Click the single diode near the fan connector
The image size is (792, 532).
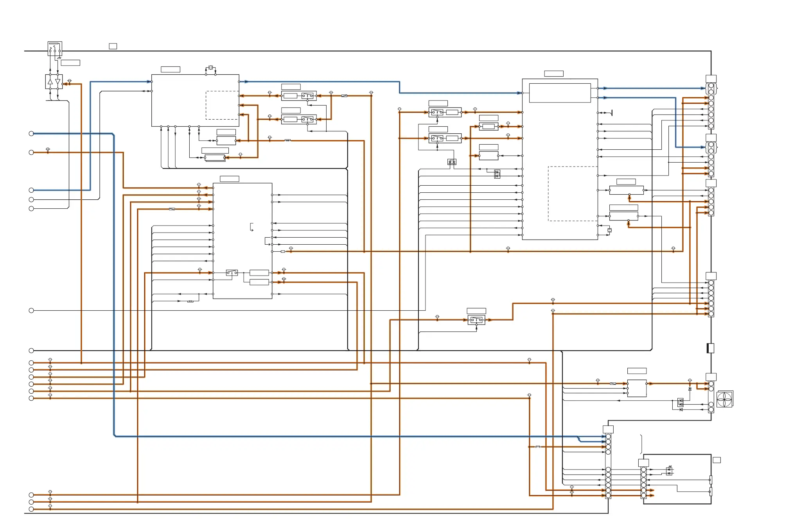pos(690,389)
